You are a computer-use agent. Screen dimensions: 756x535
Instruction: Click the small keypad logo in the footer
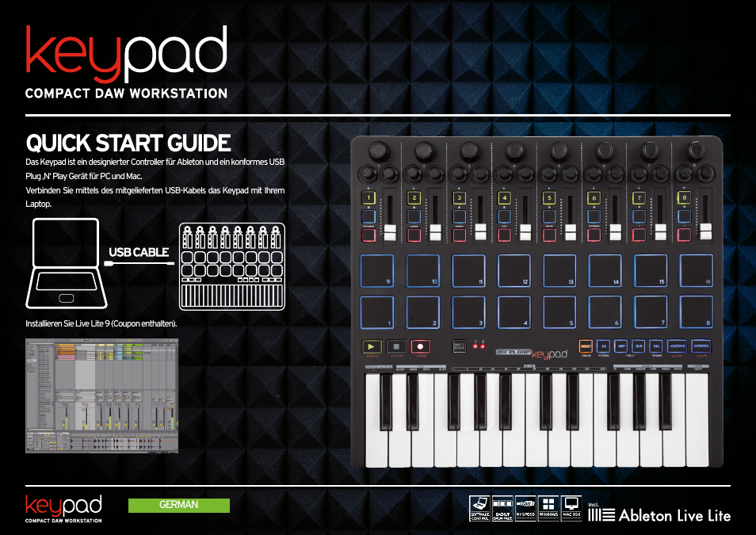(63, 506)
